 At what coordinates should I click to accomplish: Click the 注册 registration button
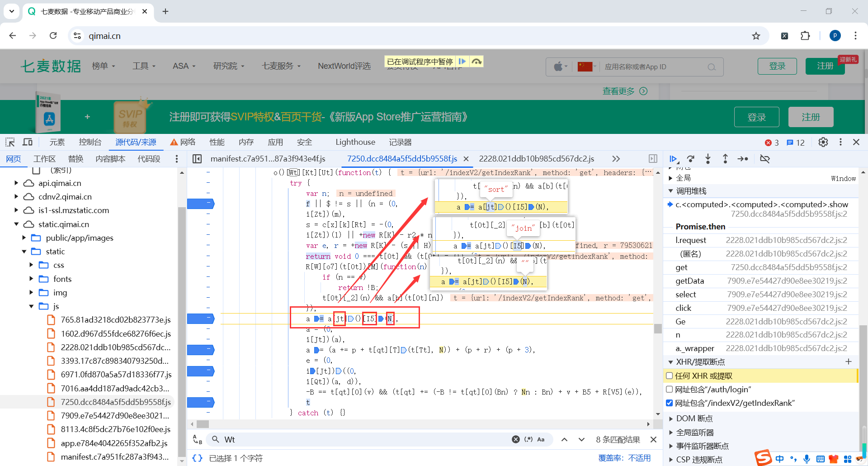[825, 66]
